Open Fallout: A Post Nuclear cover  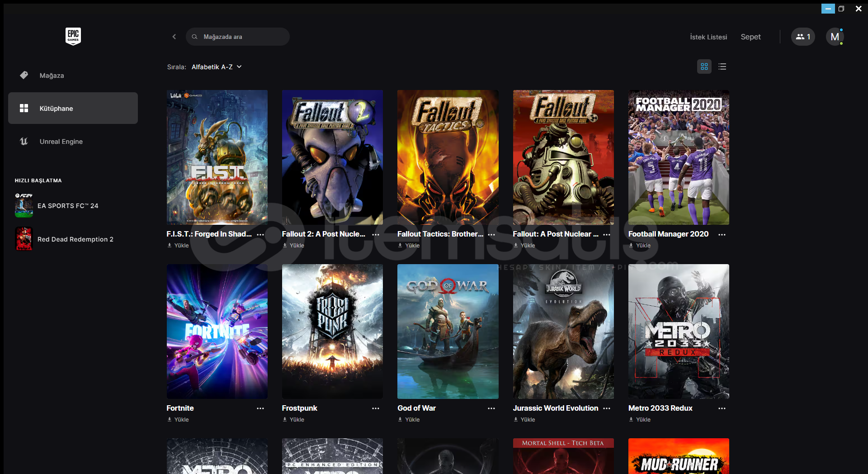[x=563, y=157]
